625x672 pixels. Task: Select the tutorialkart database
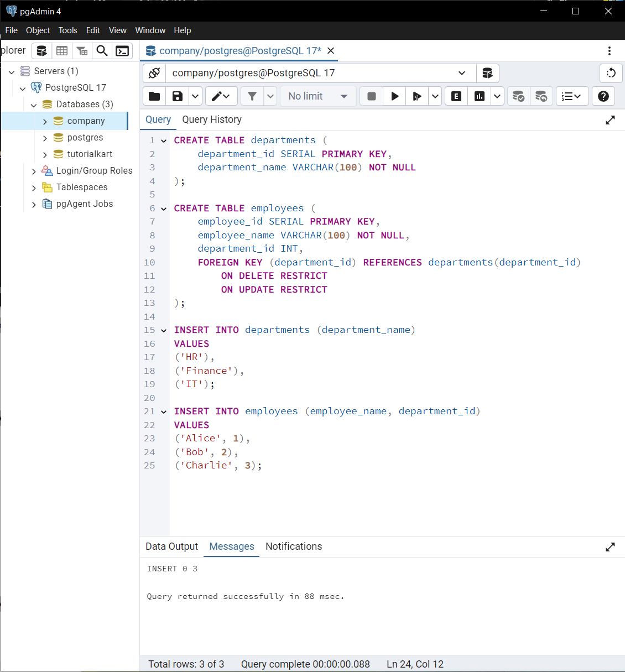pyautogui.click(x=90, y=154)
